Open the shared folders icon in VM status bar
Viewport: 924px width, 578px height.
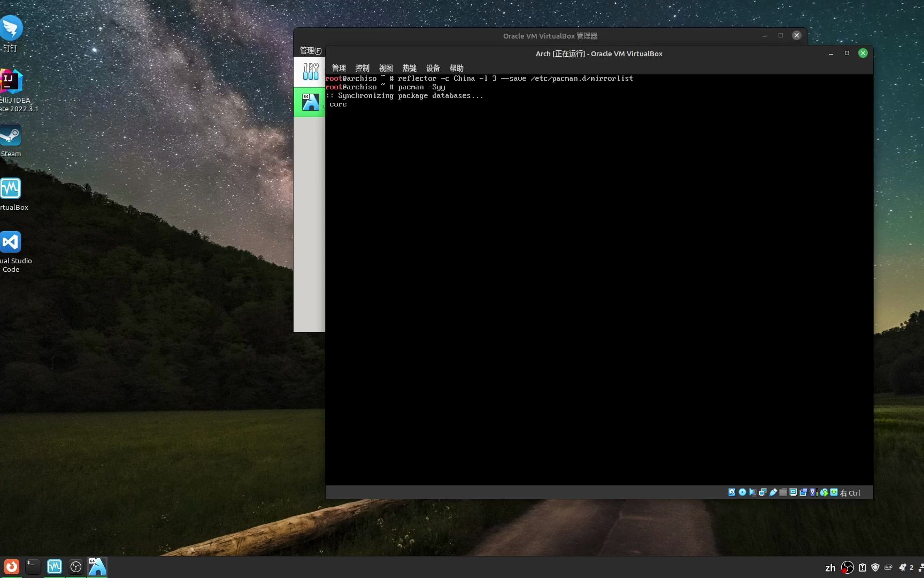click(783, 492)
